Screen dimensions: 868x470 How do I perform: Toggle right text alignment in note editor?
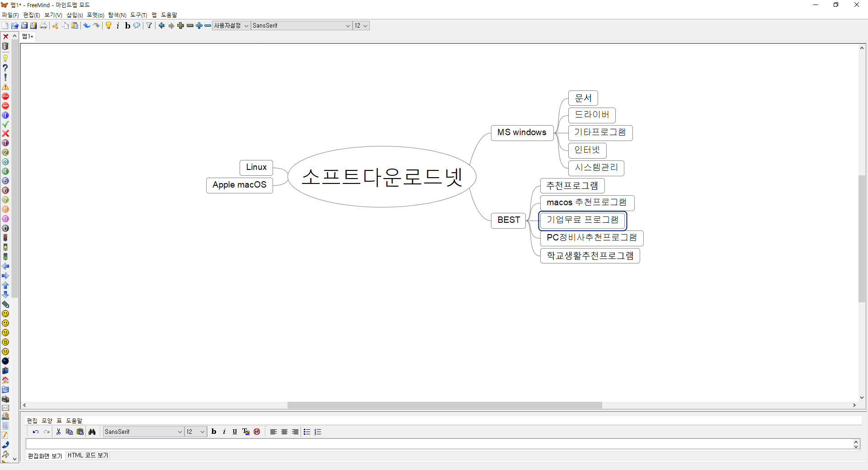[x=295, y=432]
